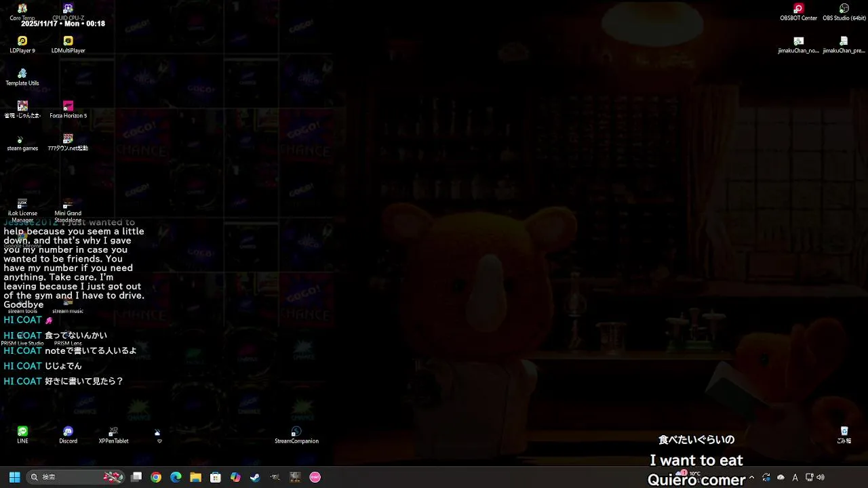Open the CPUID CPU-Z desktop shortcut
Screen dimensions: 868x488
pos(68,12)
